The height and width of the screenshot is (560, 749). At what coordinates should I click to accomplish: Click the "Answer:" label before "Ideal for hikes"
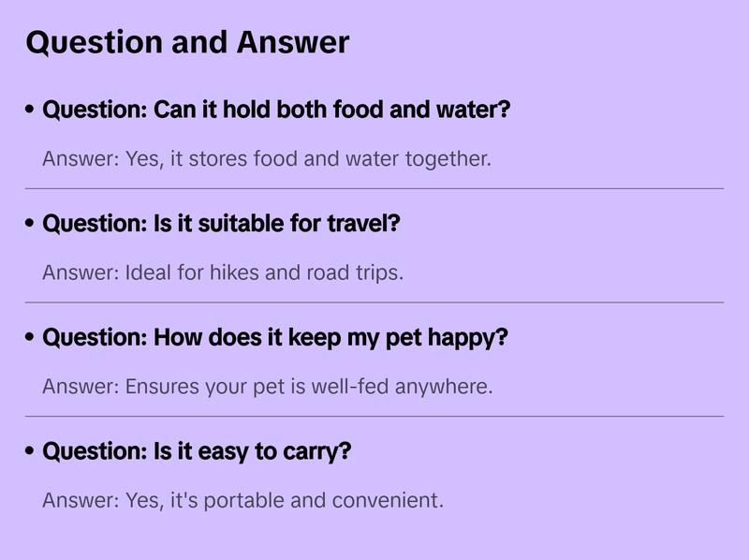pyautogui.click(x=81, y=273)
